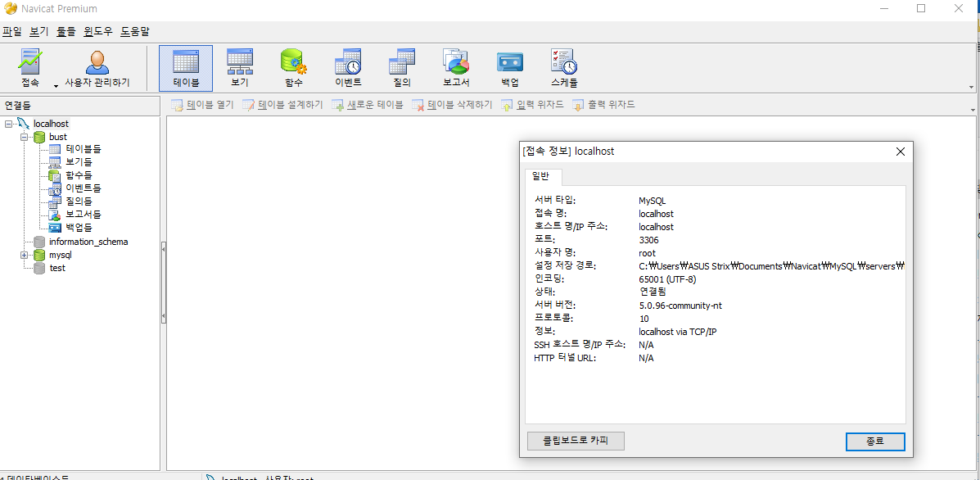Open the 접속 connection tool
The height and width of the screenshot is (480, 980).
point(30,68)
